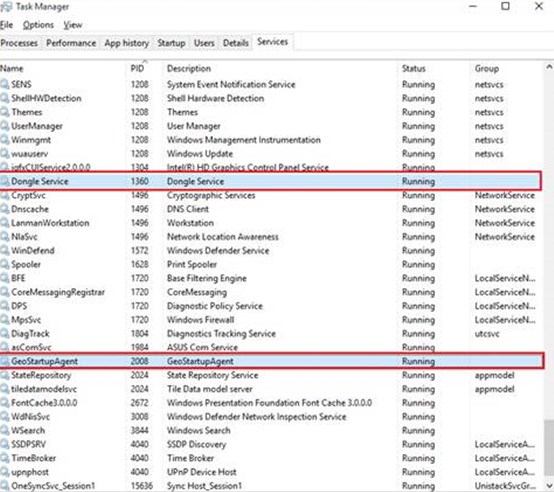Screen dimensions: 554x492
Task: Switch to the Processes tab
Action: 19,43
